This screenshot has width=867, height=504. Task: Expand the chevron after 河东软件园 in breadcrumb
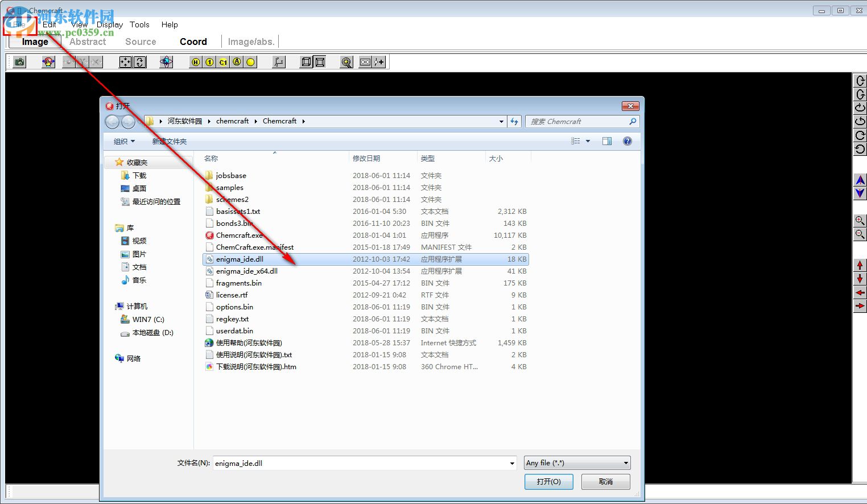[209, 121]
